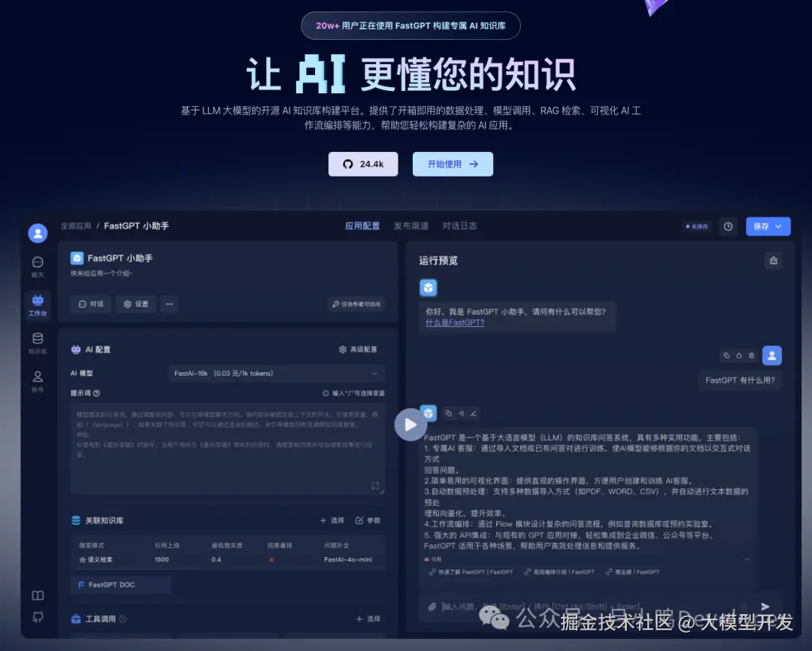
Task: Play the video with center play button
Action: click(411, 425)
